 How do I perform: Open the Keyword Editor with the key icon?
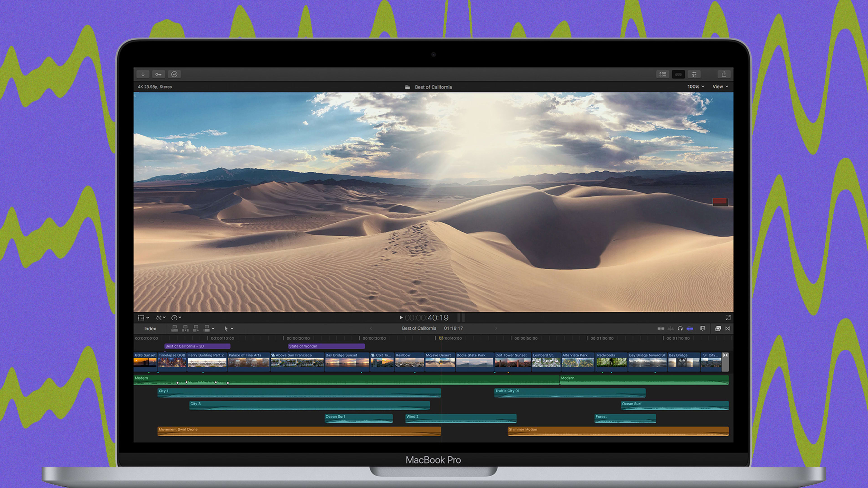click(x=158, y=74)
